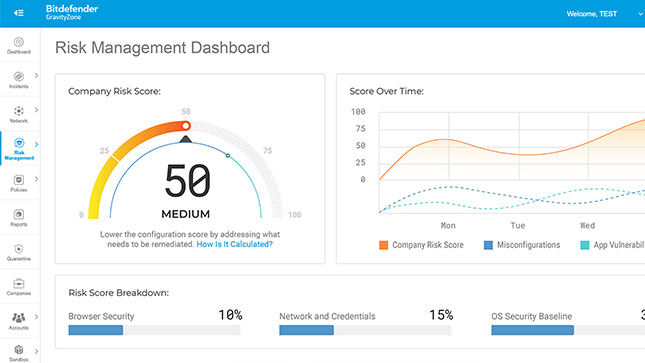Click the Network and Credentials label

[327, 316]
